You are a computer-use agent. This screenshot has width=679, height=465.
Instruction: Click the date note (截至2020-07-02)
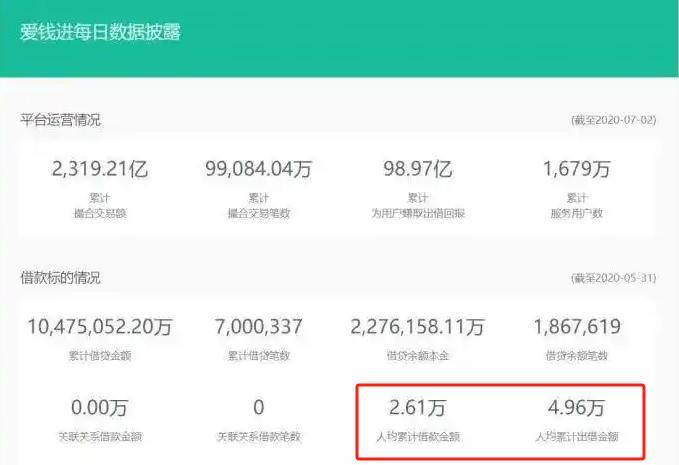pyautogui.click(x=613, y=120)
